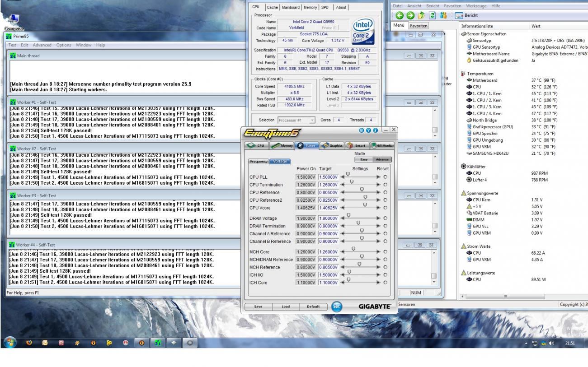
Task: Toggle reset radio for ICH Core
Action: (x=385, y=283)
